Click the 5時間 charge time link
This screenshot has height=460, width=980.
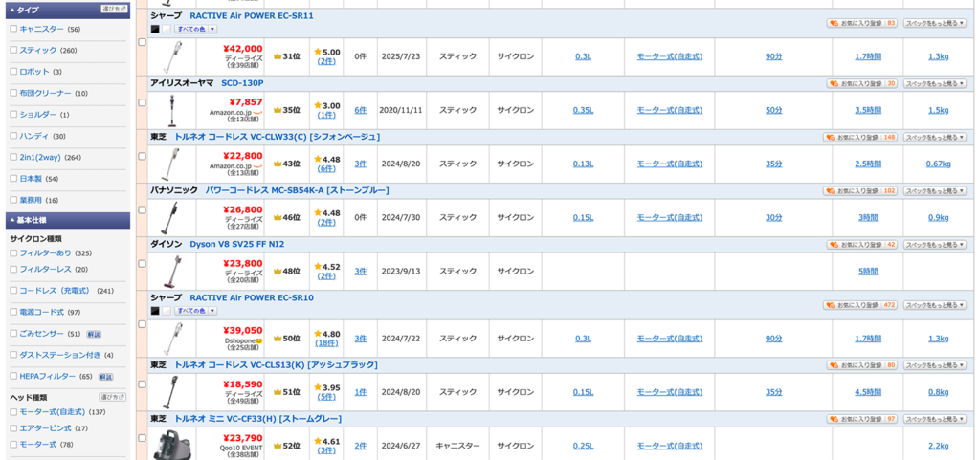click(x=867, y=272)
